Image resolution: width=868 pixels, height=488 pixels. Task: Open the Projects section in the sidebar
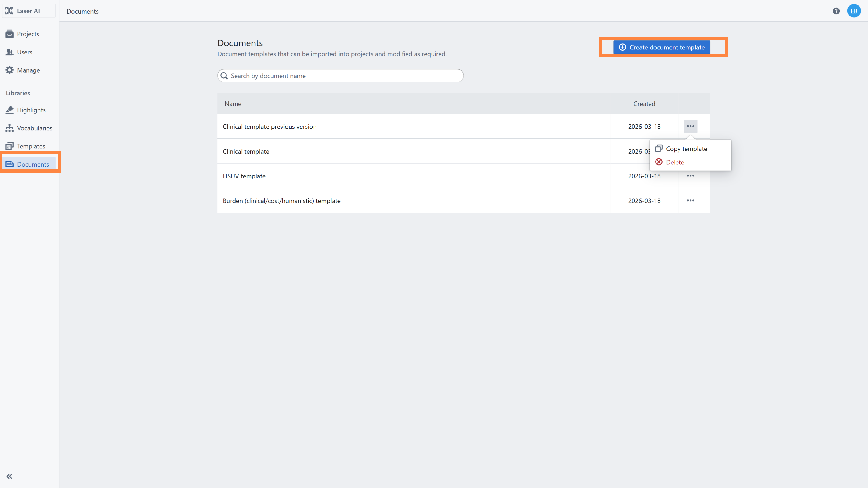[28, 34]
